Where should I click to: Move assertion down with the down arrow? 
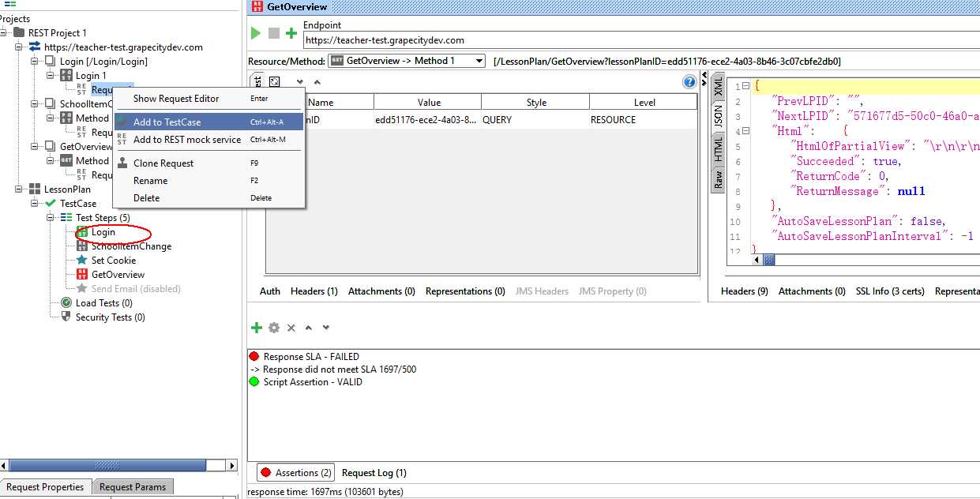point(326,328)
